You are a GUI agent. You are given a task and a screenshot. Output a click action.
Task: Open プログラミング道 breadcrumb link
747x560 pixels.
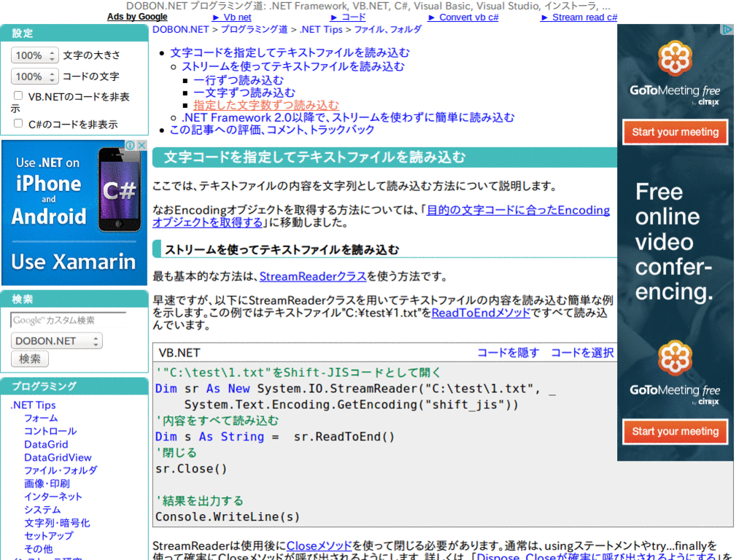[254, 29]
